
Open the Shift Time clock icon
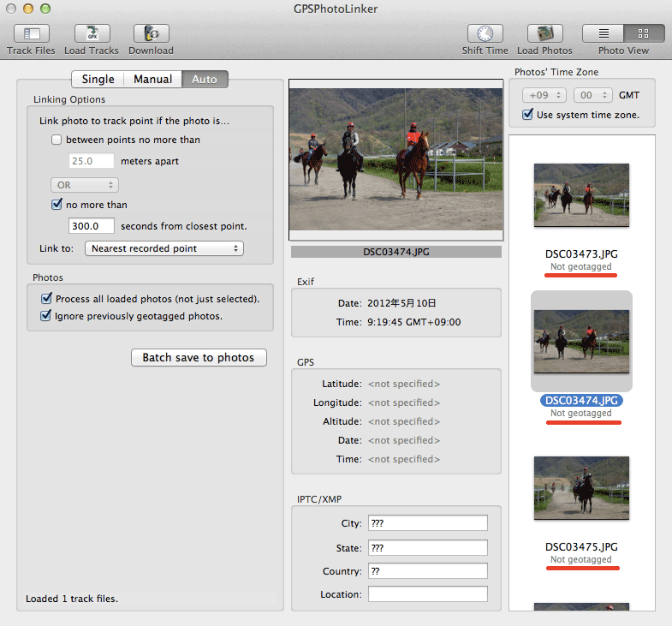pyautogui.click(x=485, y=33)
